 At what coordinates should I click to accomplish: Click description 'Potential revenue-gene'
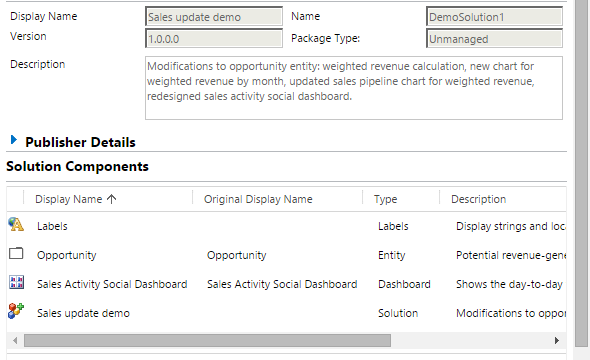511,255
